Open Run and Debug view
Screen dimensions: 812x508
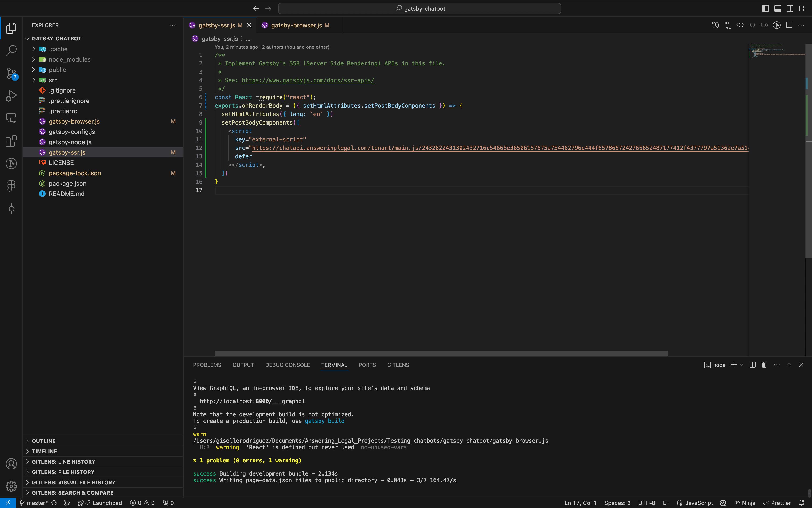click(11, 96)
